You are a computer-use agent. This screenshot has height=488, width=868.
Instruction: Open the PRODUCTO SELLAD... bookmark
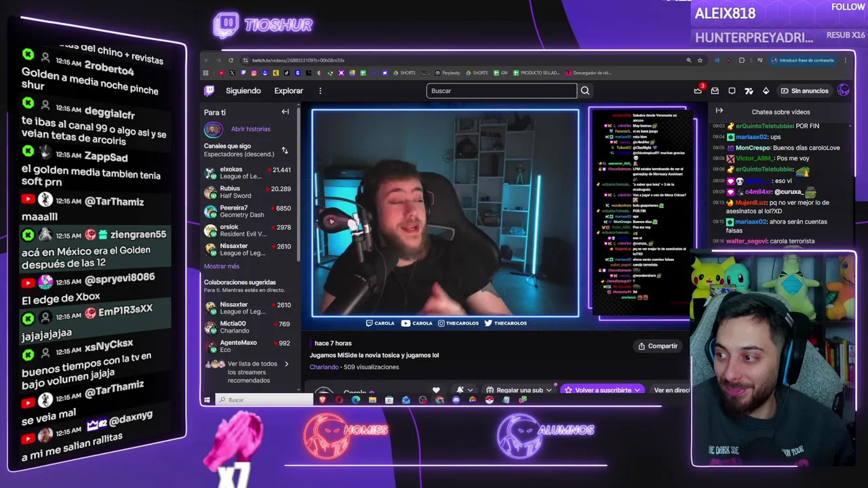pos(536,73)
